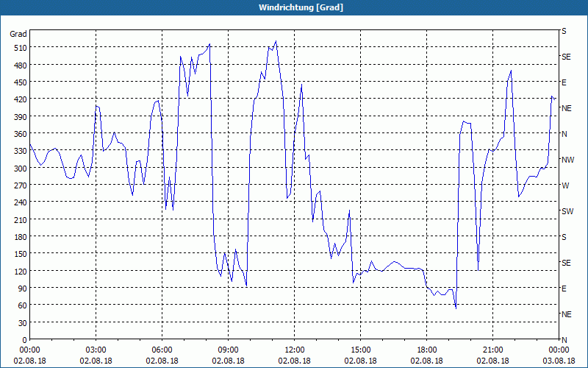Viewport: 588px width, 368px height.
Task: Select the 420 y-axis tick label
Action: [21, 99]
